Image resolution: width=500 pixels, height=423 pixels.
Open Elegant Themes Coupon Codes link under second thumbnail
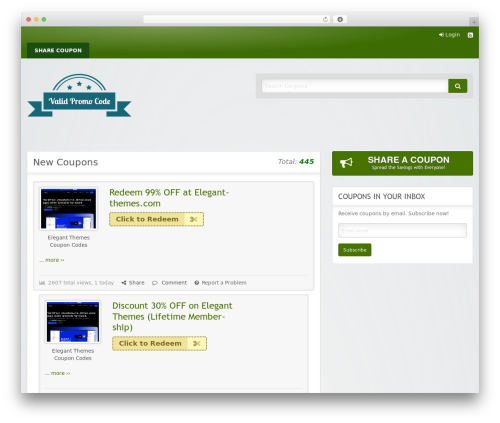[73, 355]
